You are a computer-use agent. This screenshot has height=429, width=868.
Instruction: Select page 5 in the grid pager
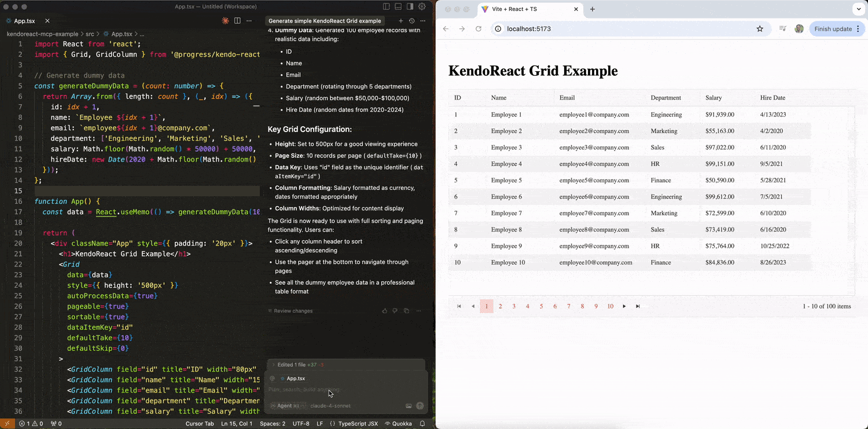pyautogui.click(x=541, y=306)
